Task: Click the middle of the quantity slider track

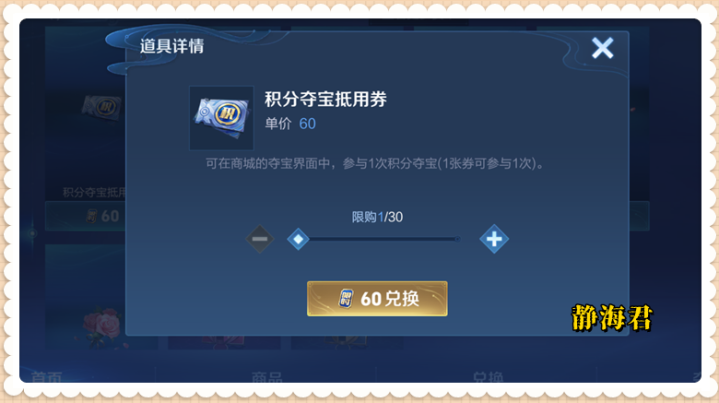Action: tap(383, 239)
